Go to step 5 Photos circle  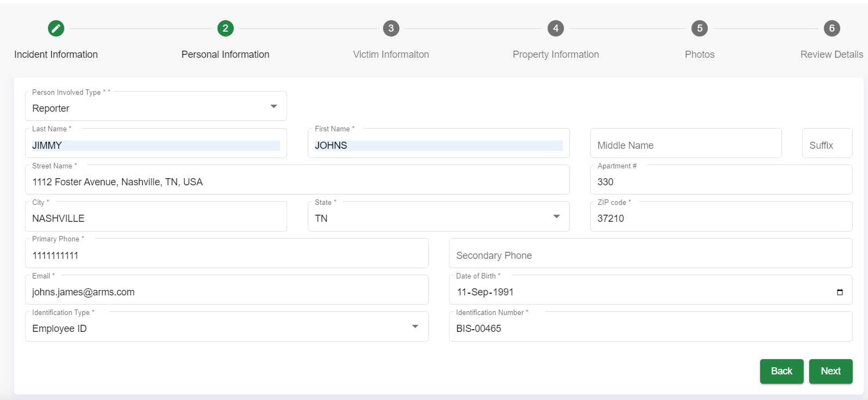[700, 28]
